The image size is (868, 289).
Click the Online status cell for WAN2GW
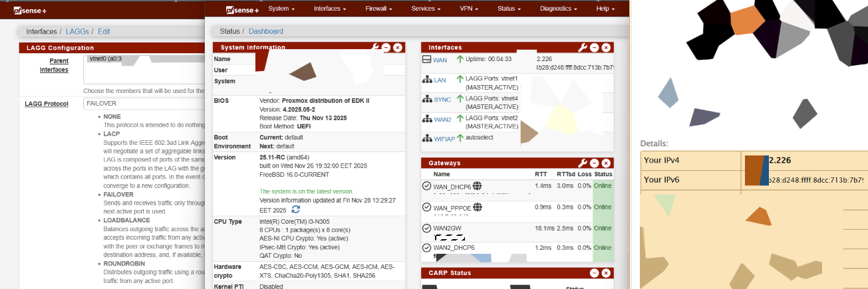tap(603, 229)
